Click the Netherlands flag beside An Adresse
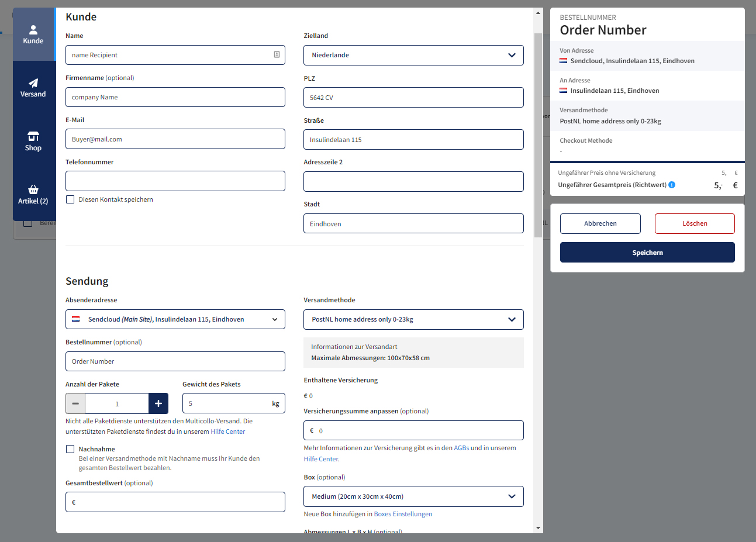This screenshot has width=756, height=542. (564, 91)
